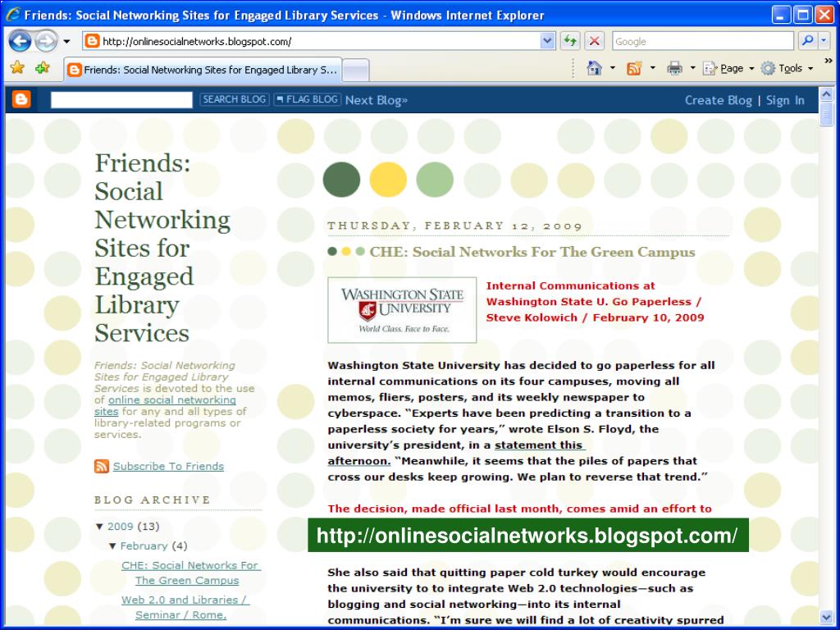This screenshot has width=840, height=630.
Task: Click the Washington State University logo image
Action: pos(402,309)
